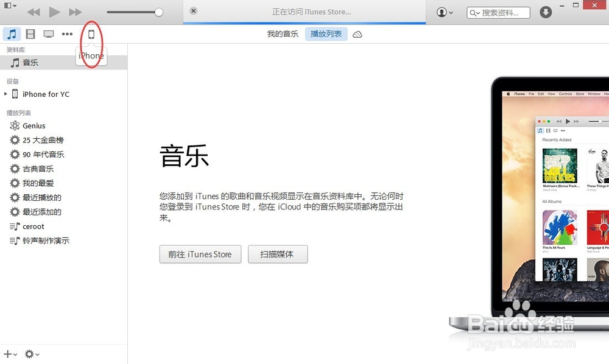Open the downloads arrow icon
Image resolution: width=609 pixels, height=364 pixels.
(x=546, y=12)
